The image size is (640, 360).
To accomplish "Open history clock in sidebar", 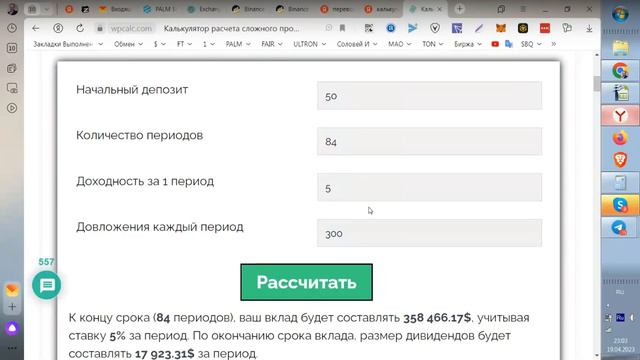I will click(12, 28).
